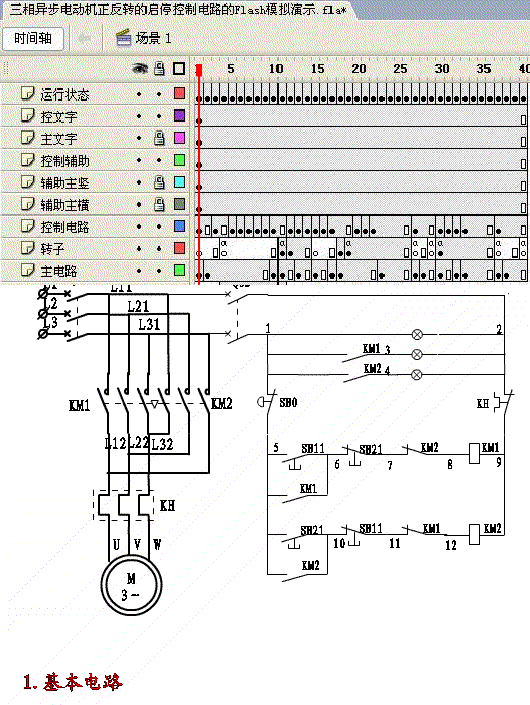
Task: Select the 转子 layer page icon
Action: 27,248
